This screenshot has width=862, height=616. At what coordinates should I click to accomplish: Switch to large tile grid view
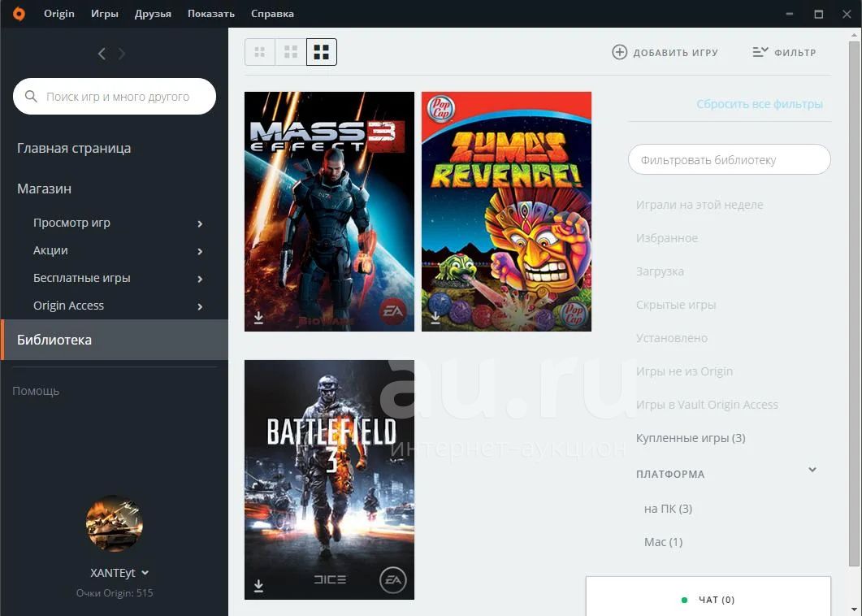(x=322, y=52)
